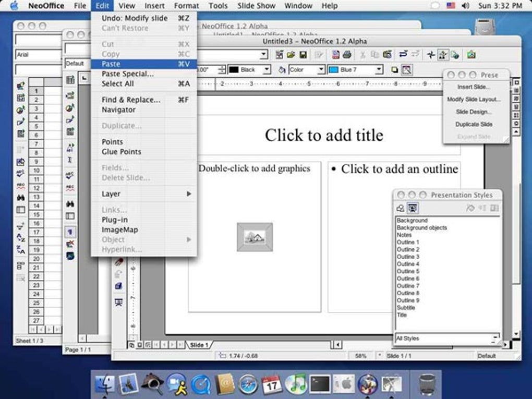Toggle Fill Format Mode in Stylist

point(470,208)
